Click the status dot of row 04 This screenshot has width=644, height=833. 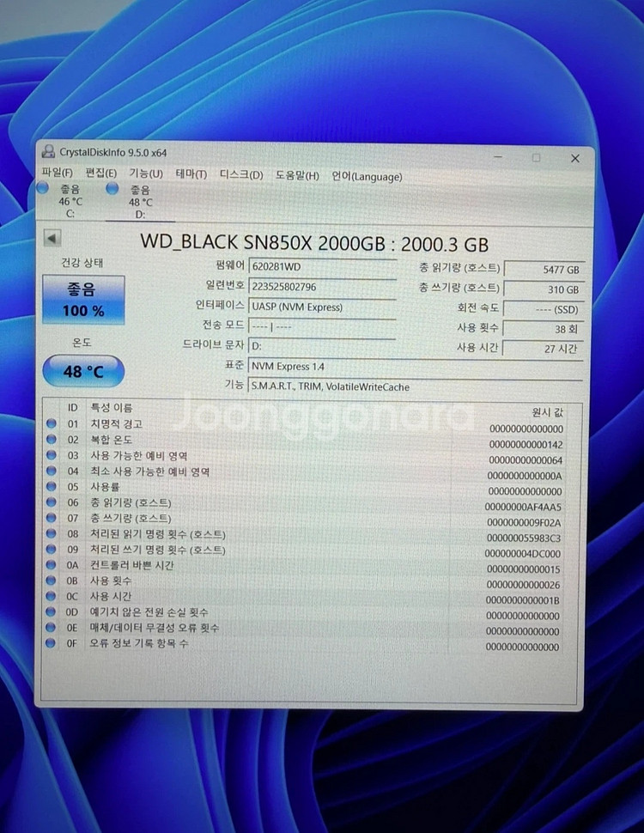pyautogui.click(x=52, y=471)
